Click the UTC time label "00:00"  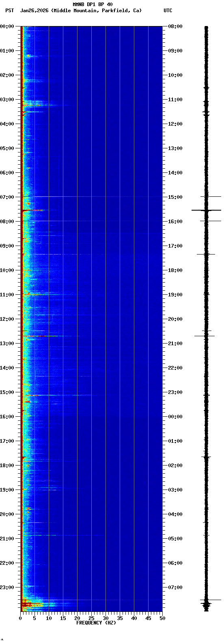point(175,417)
